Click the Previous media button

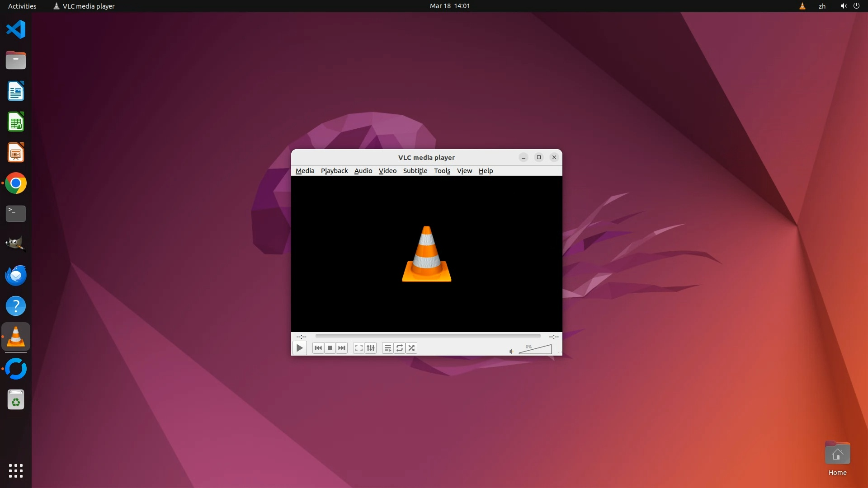[318, 348]
